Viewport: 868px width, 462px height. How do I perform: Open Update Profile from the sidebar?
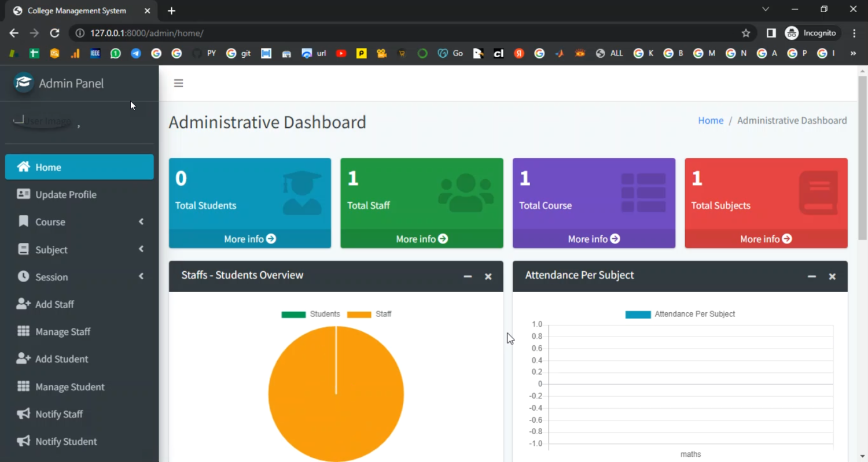coord(66,195)
